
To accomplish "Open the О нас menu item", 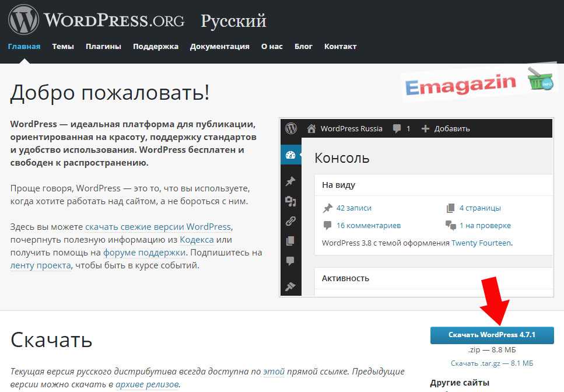I will 272,47.
